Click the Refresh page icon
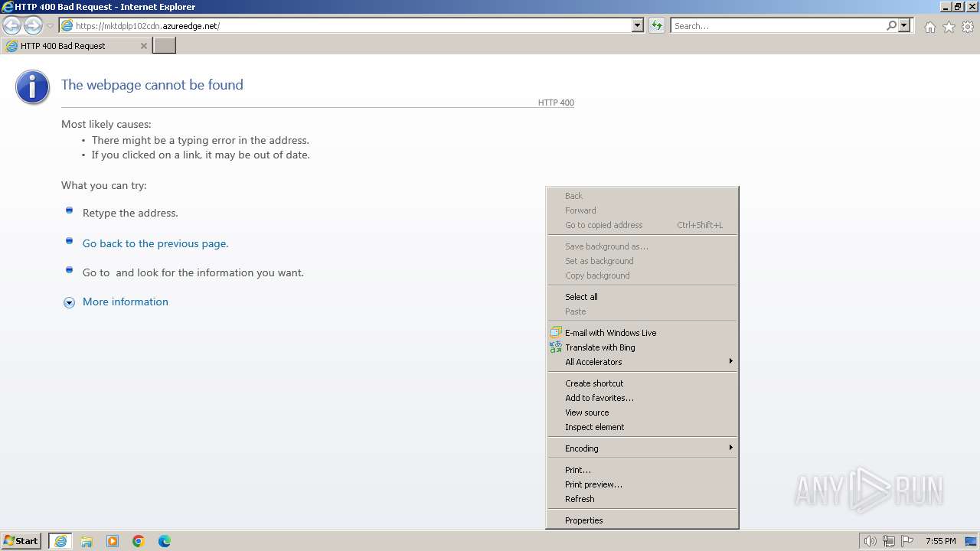Screen dimensions: 980x551 point(657,26)
